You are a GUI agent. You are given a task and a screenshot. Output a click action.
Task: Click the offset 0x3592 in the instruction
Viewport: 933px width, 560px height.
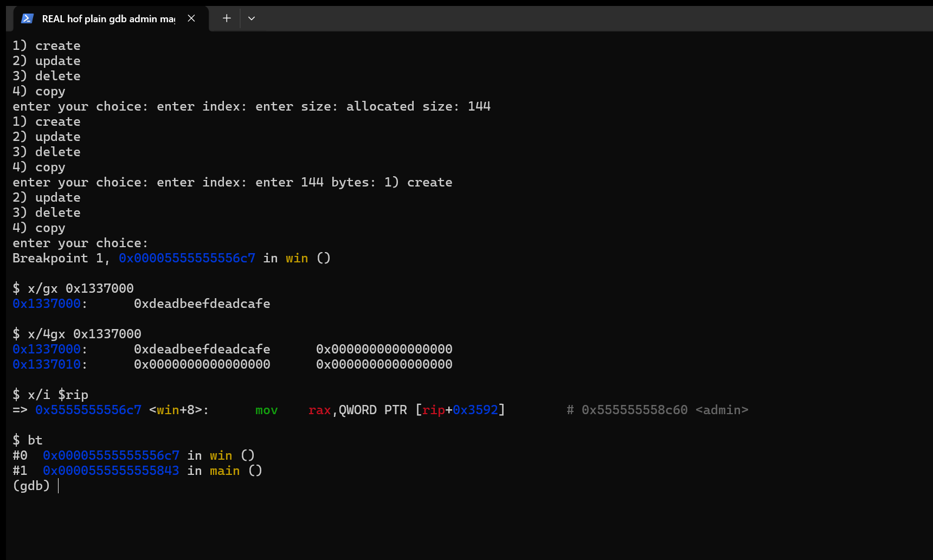tap(475, 410)
